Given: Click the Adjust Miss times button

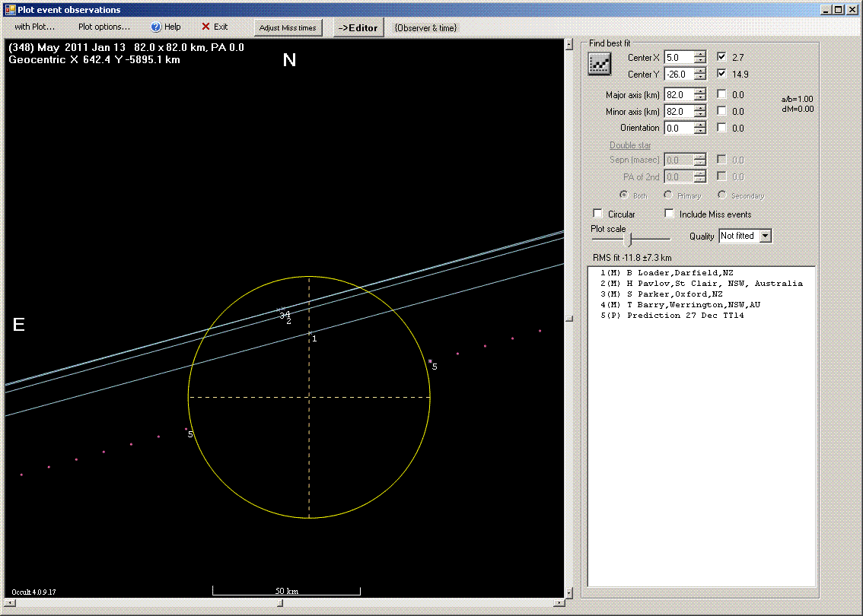Looking at the screenshot, I should (288, 27).
